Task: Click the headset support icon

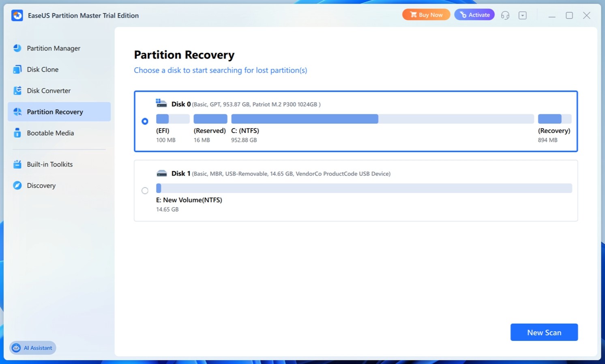Action: (x=505, y=15)
